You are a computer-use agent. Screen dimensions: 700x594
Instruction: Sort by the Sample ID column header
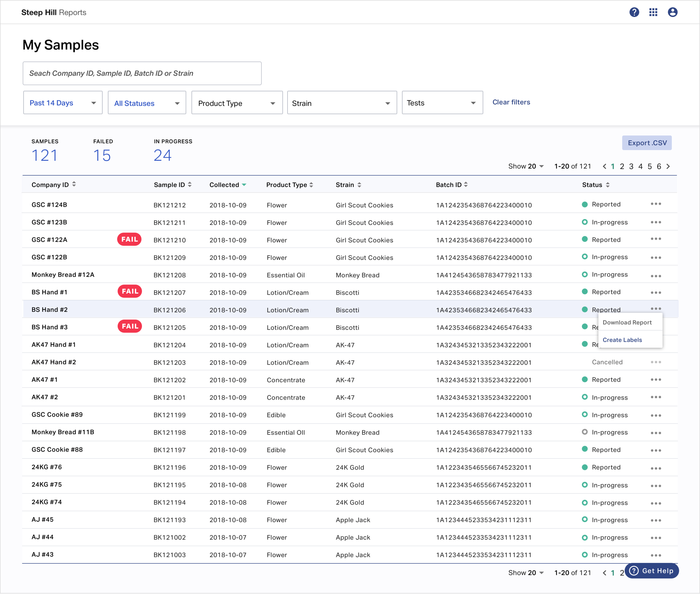172,185
